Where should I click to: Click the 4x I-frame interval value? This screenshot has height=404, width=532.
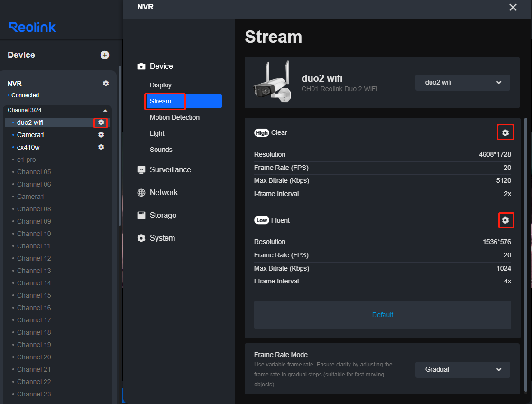[x=507, y=281]
